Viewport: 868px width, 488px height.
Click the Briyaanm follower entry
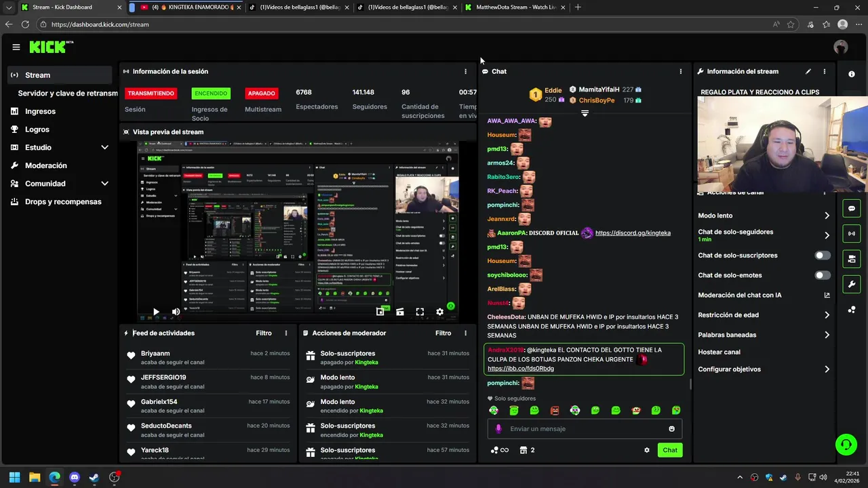(x=208, y=358)
